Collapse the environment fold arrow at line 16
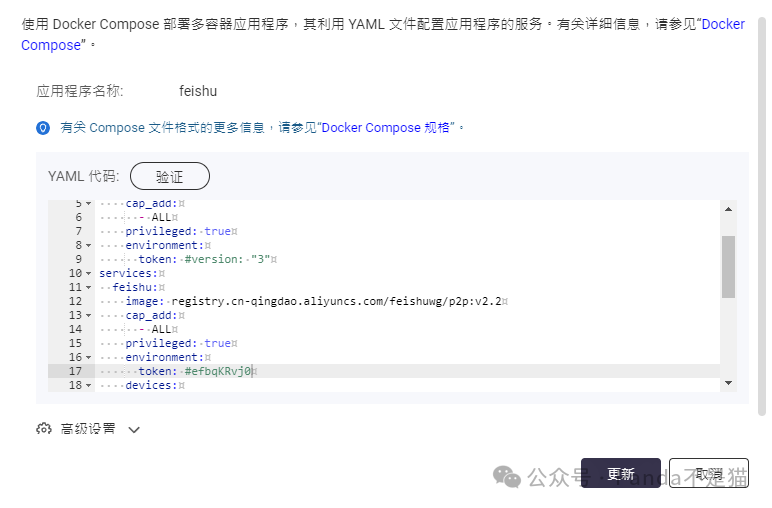 pos(89,357)
